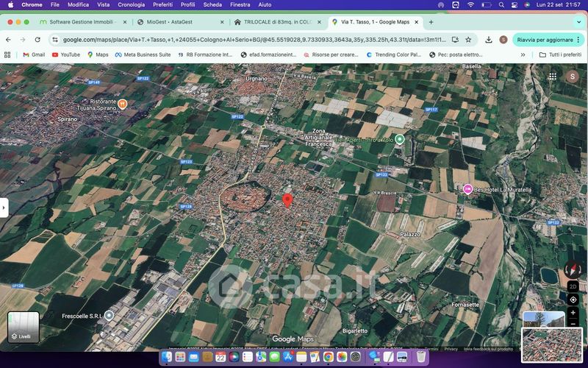Switch the map to 2D view

point(573,286)
